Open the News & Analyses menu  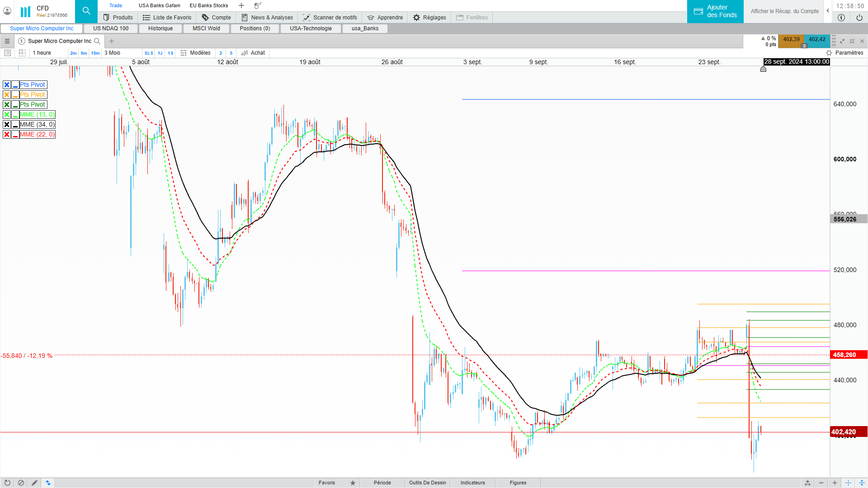coord(267,18)
